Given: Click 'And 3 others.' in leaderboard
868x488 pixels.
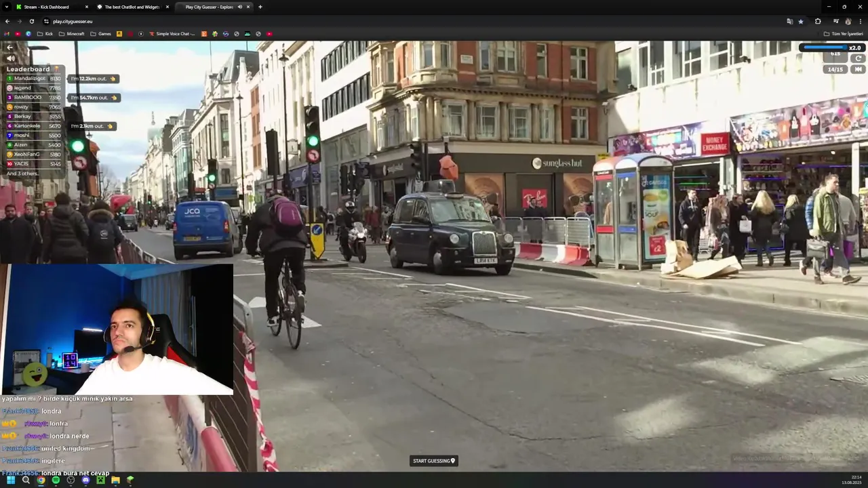Looking at the screenshot, I should (x=22, y=174).
